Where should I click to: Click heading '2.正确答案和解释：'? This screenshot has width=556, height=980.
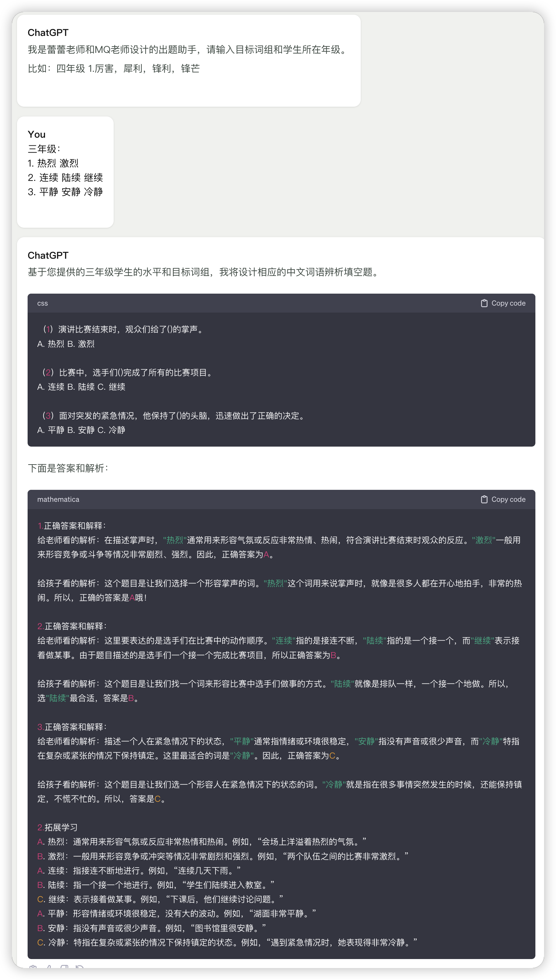pos(72,626)
